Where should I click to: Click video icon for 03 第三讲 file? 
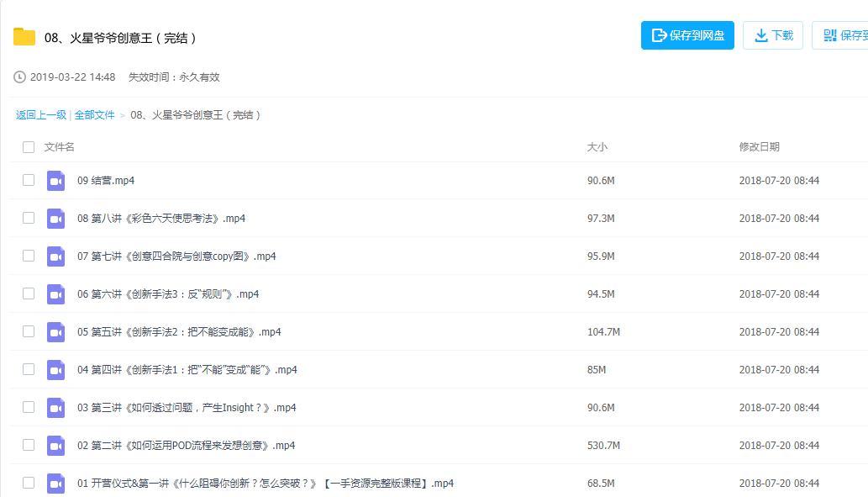[56, 408]
